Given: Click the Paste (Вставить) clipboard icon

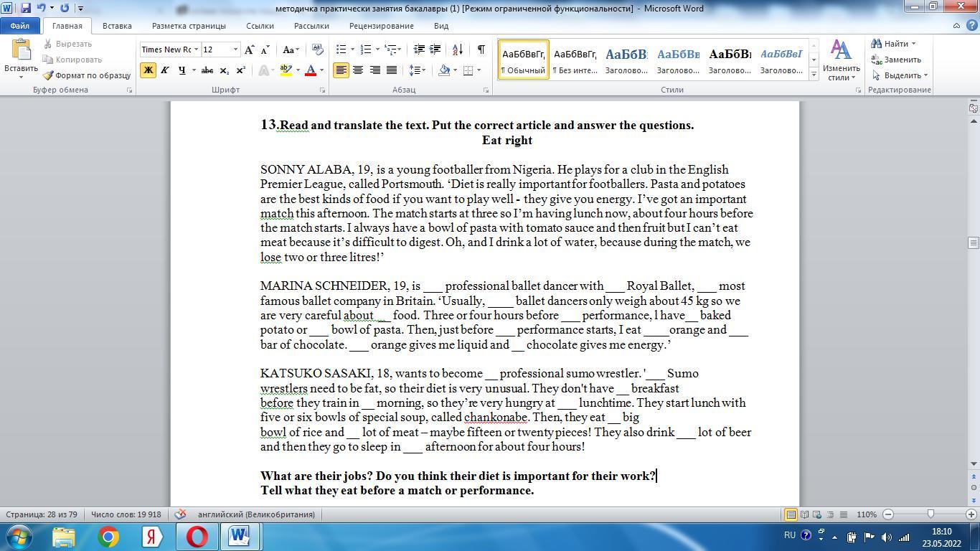Looking at the screenshot, I should 21,50.
